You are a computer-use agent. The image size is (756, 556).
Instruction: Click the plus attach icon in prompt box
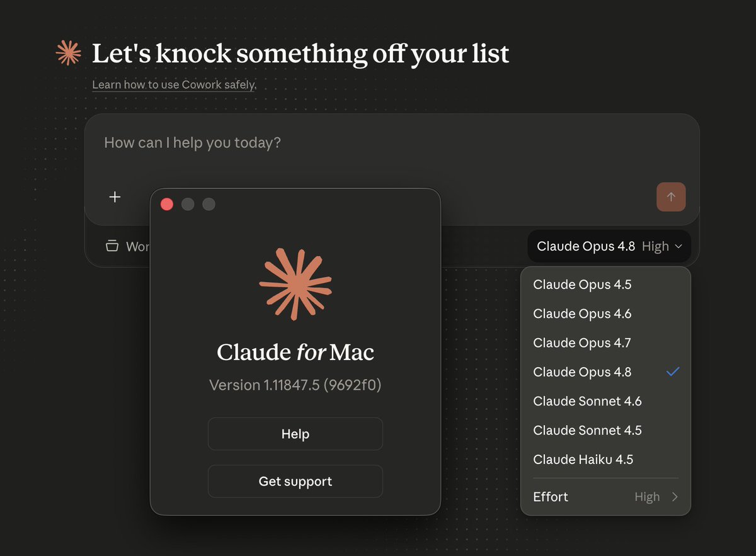pos(115,197)
